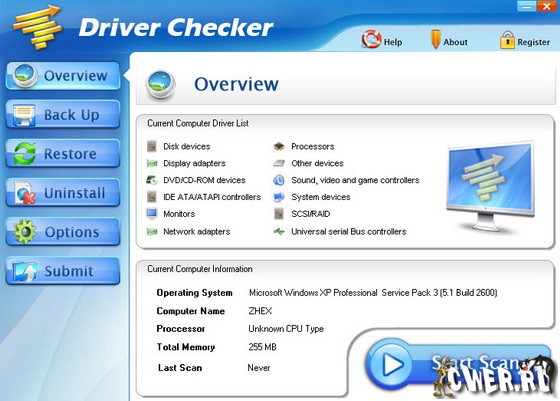Minimize the Driver Checker window
This screenshot has width=560, height=401.
[526, 6]
